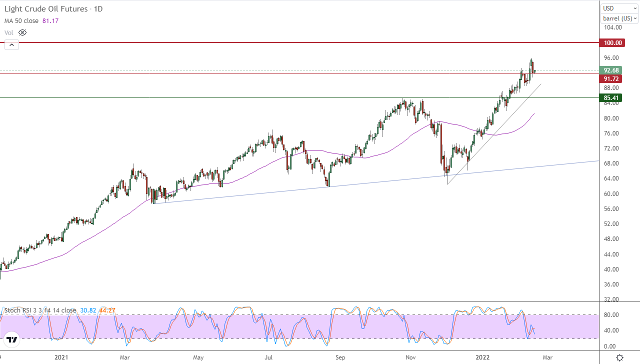Open the barrel (US) unit dropdown
640x364 pixels.
pos(619,18)
